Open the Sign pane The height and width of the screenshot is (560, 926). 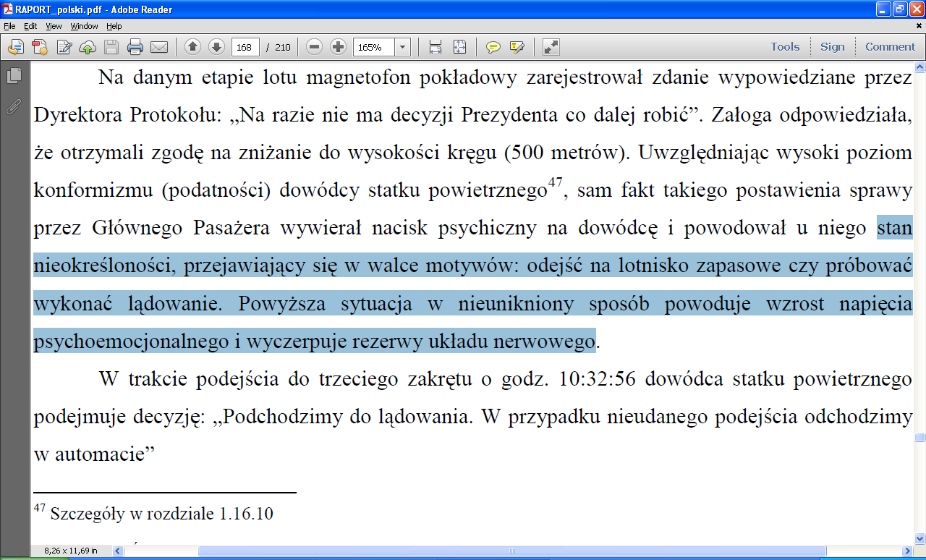[832, 47]
